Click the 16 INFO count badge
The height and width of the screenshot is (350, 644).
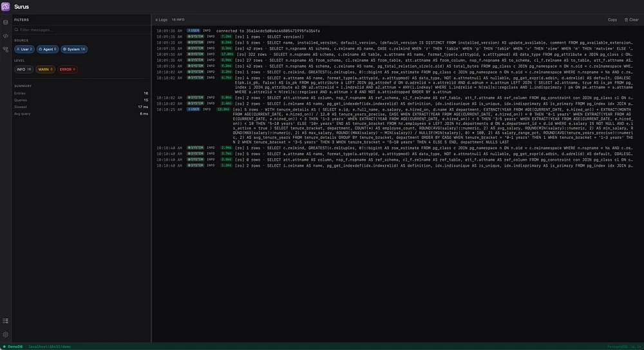(x=178, y=20)
